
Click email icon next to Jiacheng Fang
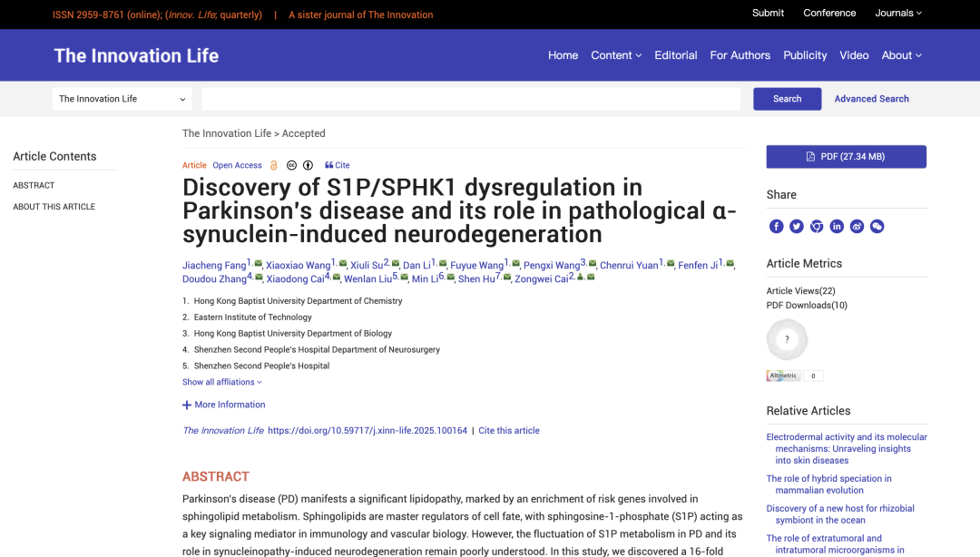259,264
